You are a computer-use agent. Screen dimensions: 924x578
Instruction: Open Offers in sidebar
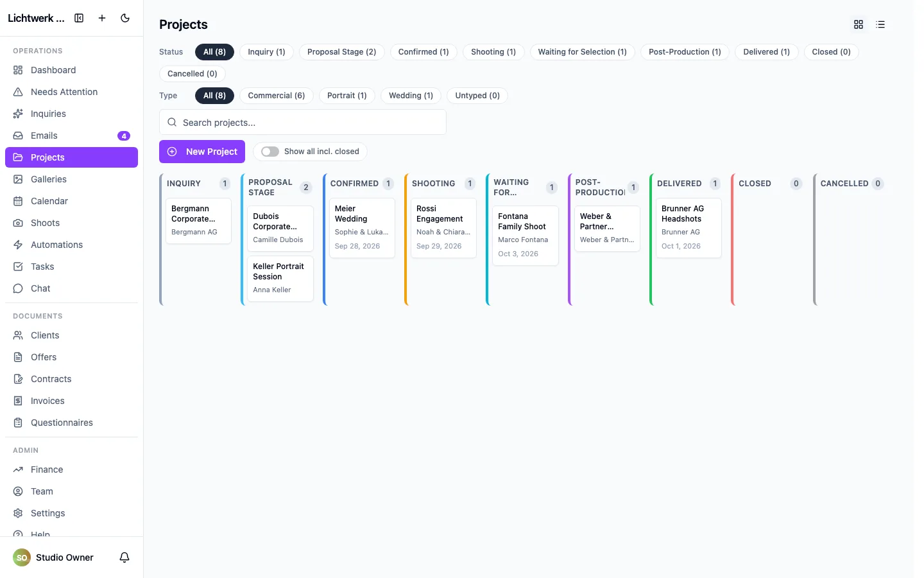[71, 357]
